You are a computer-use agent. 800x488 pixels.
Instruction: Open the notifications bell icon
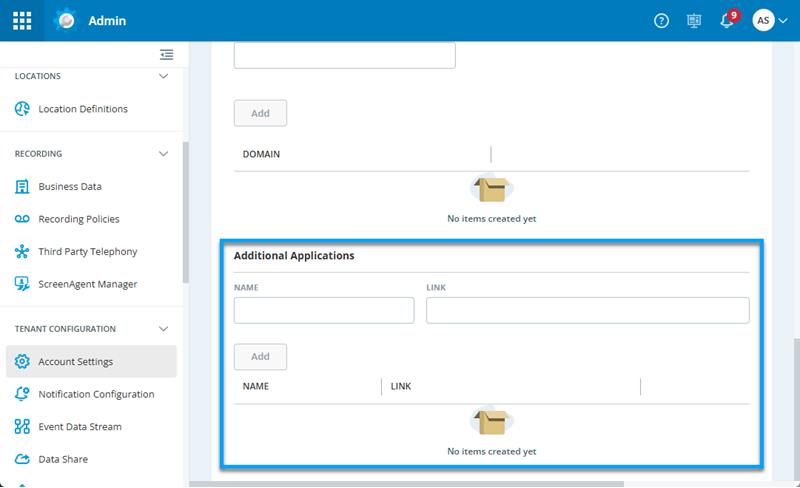(727, 21)
